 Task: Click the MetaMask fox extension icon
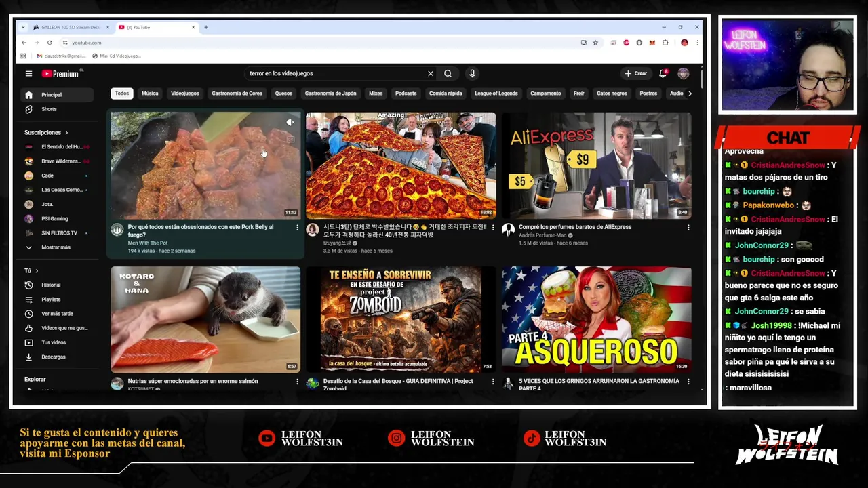tap(652, 43)
